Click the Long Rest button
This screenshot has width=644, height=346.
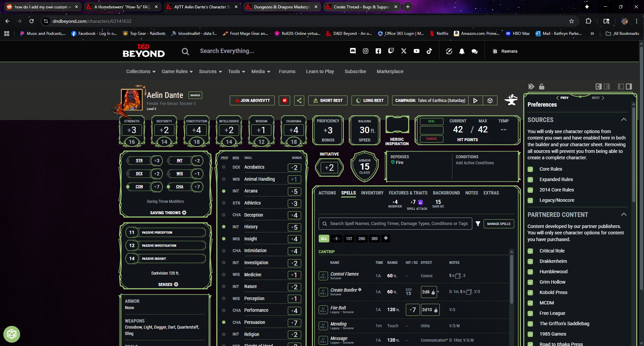tap(370, 101)
